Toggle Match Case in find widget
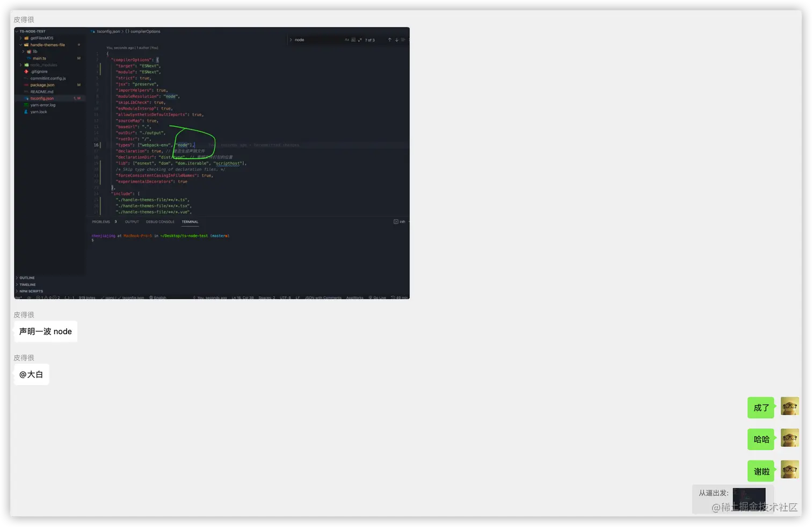 [347, 40]
